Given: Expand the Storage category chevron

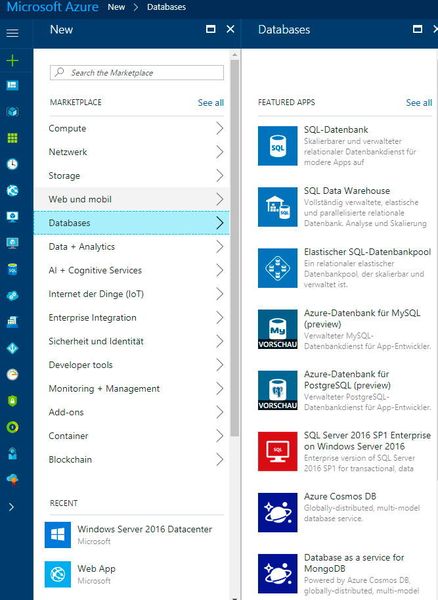Looking at the screenshot, I should pos(220,176).
